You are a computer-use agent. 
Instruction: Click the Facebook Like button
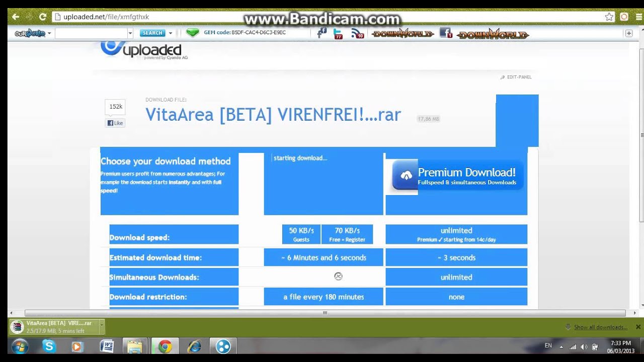pos(115,123)
